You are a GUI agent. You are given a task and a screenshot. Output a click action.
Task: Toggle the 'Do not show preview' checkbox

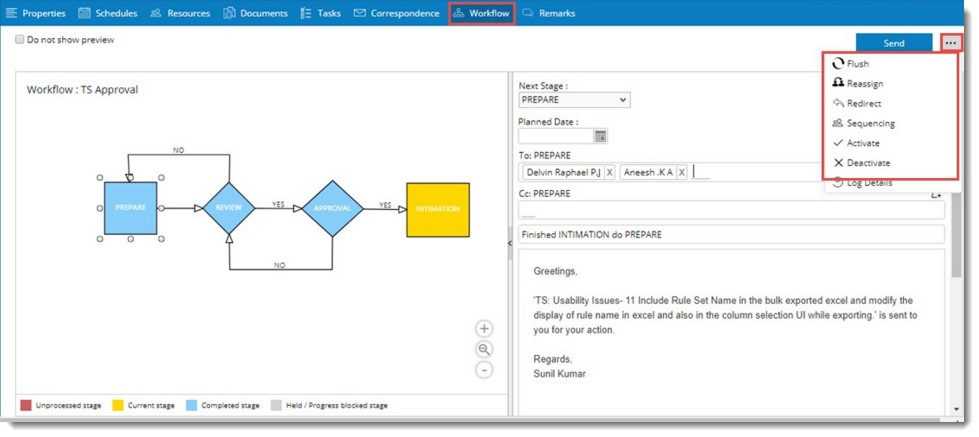point(20,40)
